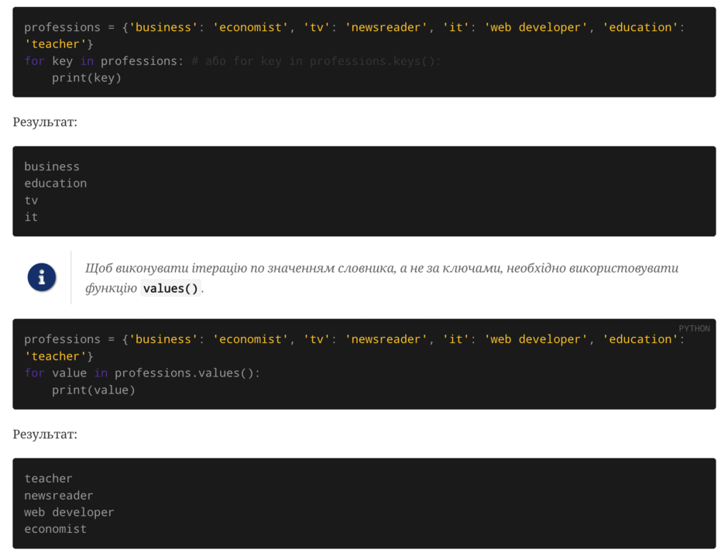Click the italic note starting Щоб виконувати ітерацію

382,278
